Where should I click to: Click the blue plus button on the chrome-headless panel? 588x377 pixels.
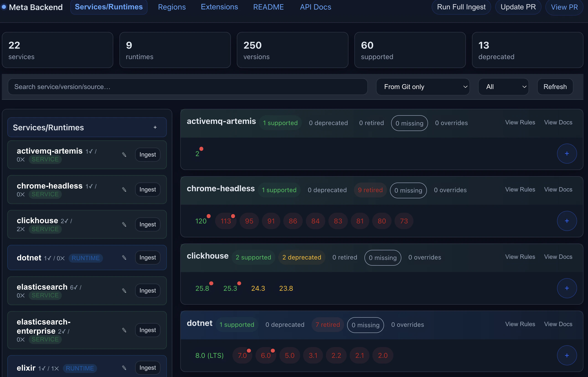tap(567, 221)
